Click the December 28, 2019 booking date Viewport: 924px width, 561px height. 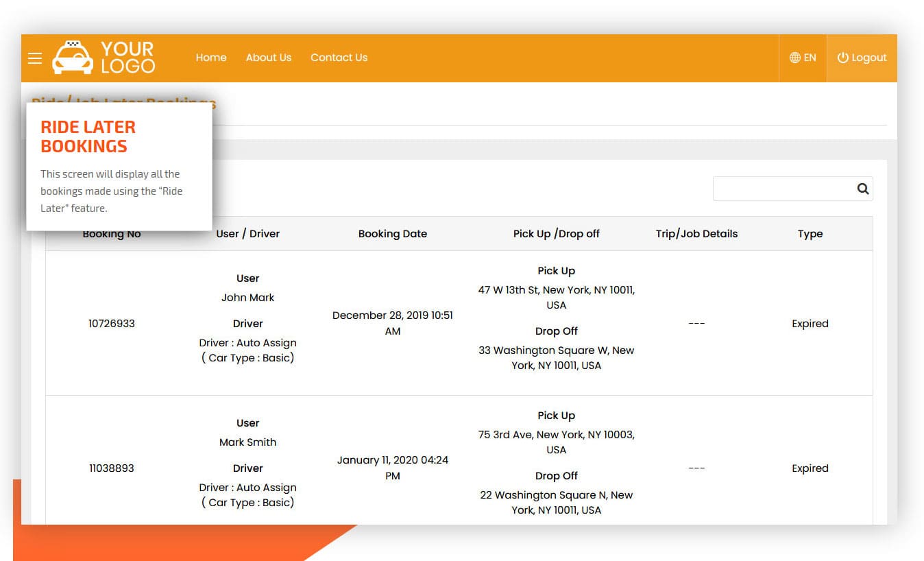(393, 323)
